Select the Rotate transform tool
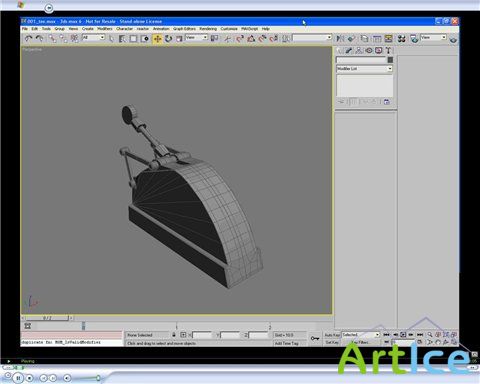Screen dimensions: 480x384 (169, 39)
